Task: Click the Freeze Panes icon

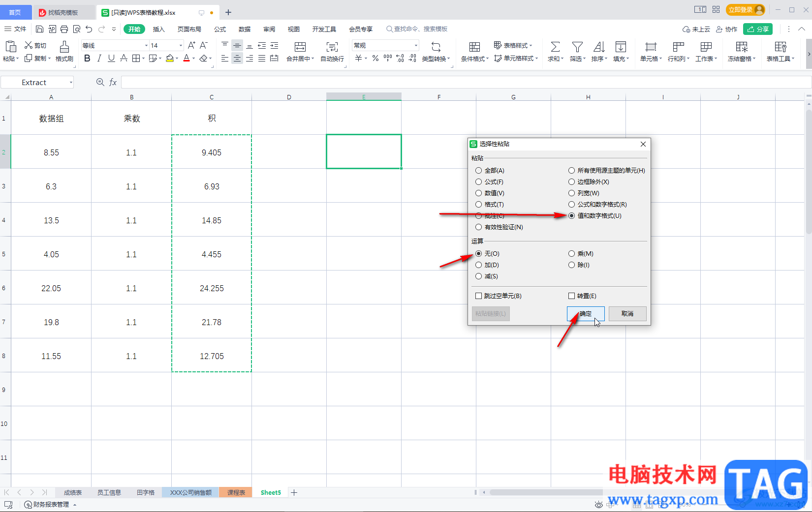Action: 742,47
